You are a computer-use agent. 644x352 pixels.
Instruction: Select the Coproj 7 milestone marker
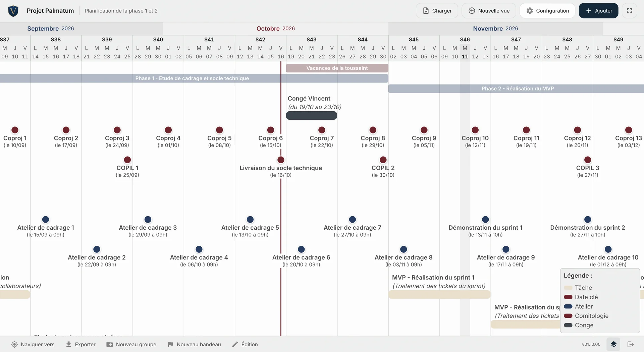(x=322, y=130)
